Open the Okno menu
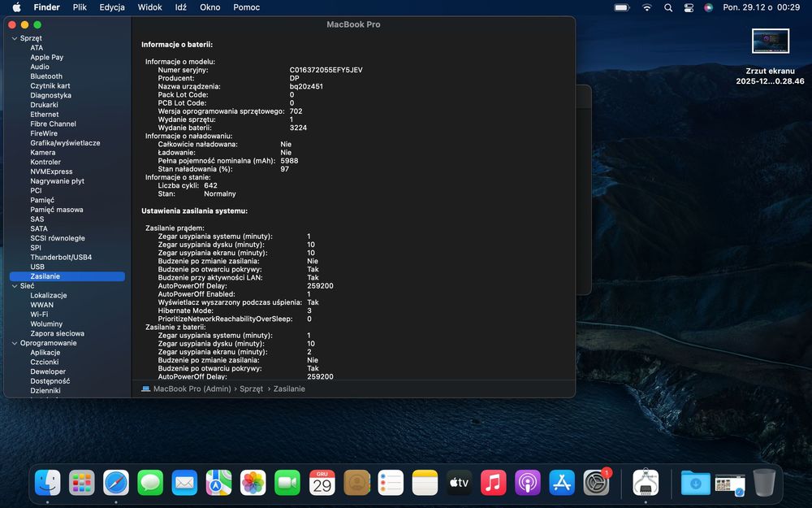 click(209, 7)
